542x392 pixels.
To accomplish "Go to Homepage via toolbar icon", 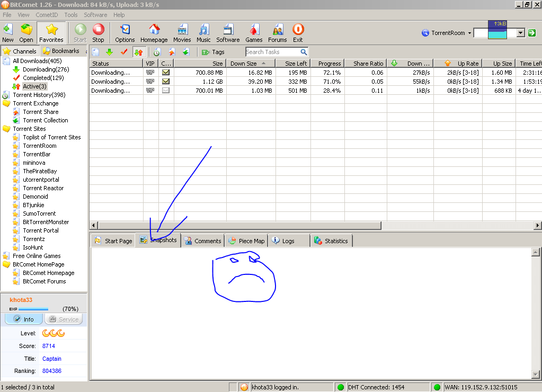I will coord(154,33).
